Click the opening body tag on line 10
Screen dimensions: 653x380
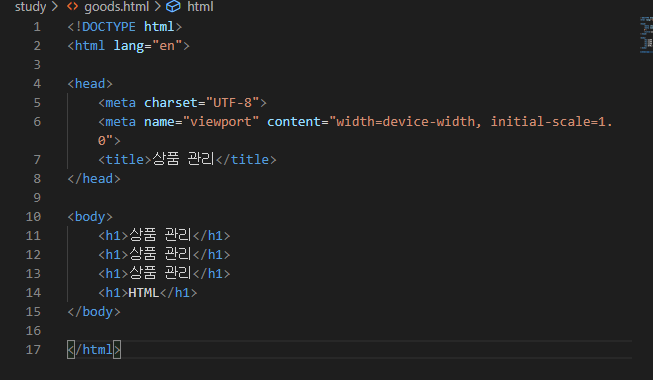click(90, 217)
